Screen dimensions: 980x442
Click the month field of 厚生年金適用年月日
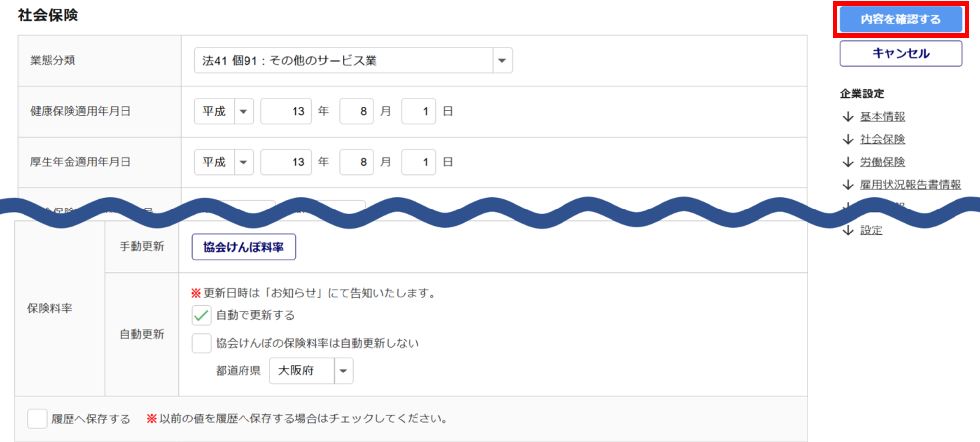356,162
